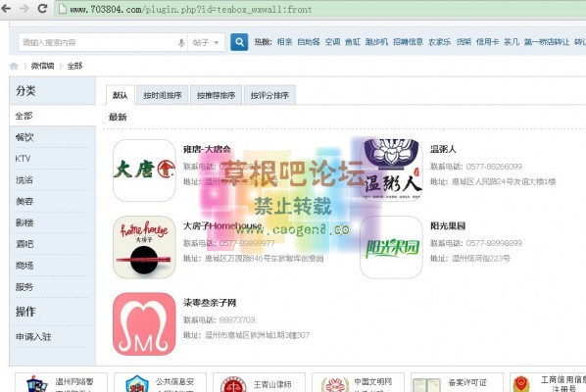
Task: Select 酒吧 category in sidebar
Action: click(52, 244)
